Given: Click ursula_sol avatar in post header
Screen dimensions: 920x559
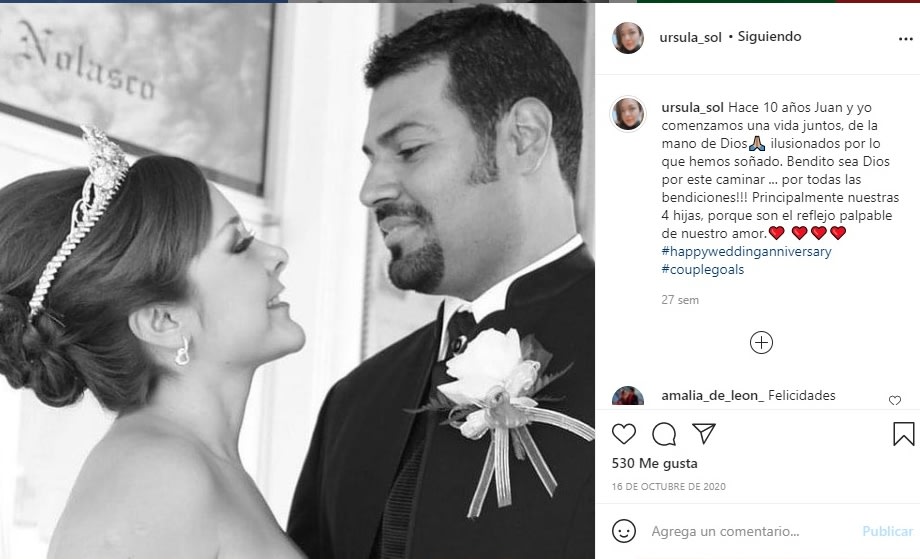Looking at the screenshot, I should pos(628,38).
